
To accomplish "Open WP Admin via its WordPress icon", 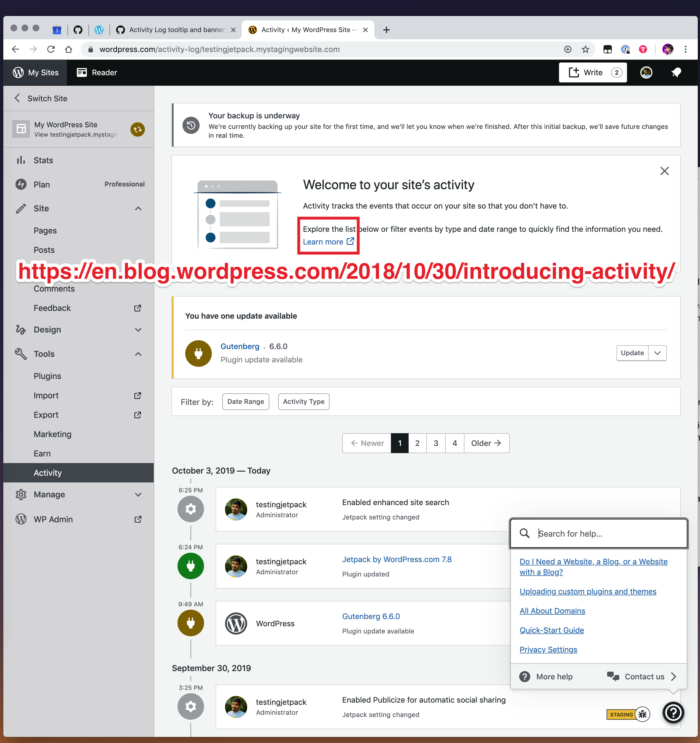I will (21, 519).
